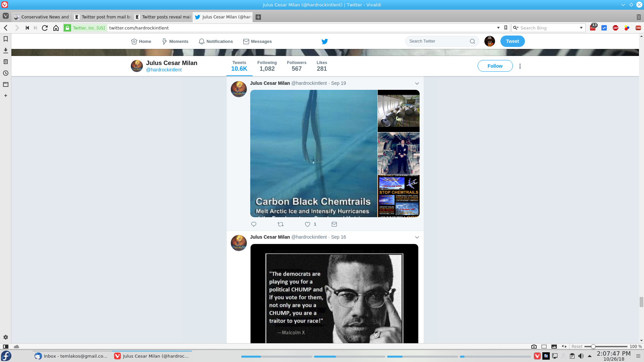Open history panel clock icon

[6, 73]
